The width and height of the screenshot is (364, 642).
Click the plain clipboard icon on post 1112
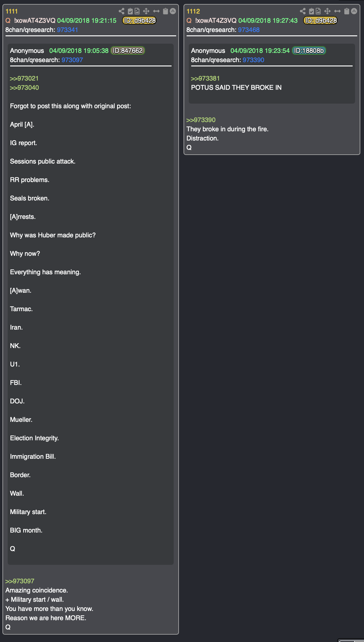[346, 11]
